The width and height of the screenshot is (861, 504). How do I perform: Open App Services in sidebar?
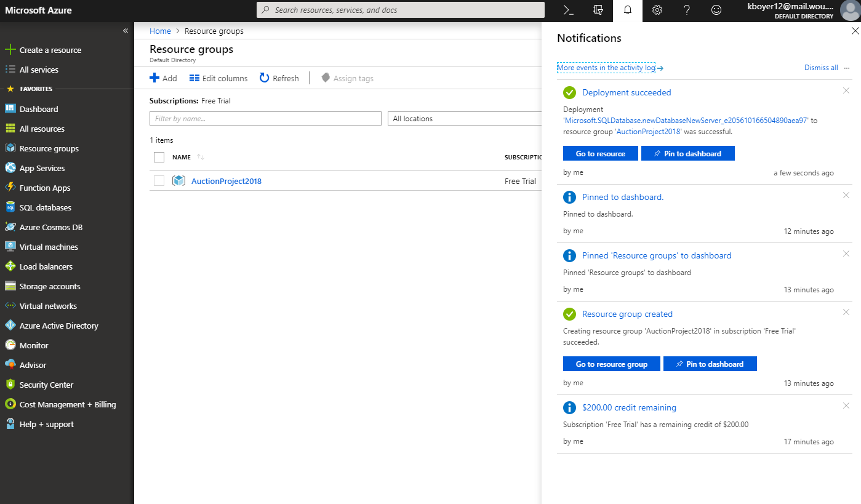tap(42, 168)
